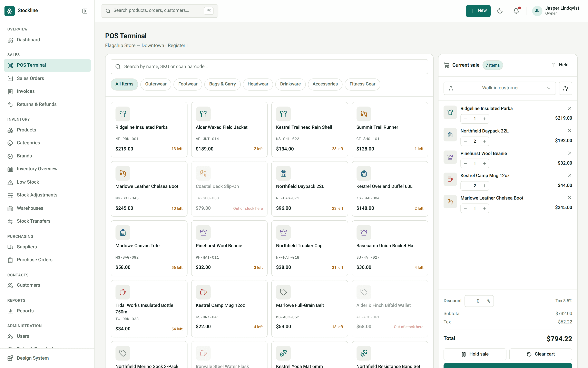Viewport: 588px width, 368px height.
Task: Filter products by Fitness Gear
Action: coord(362,84)
